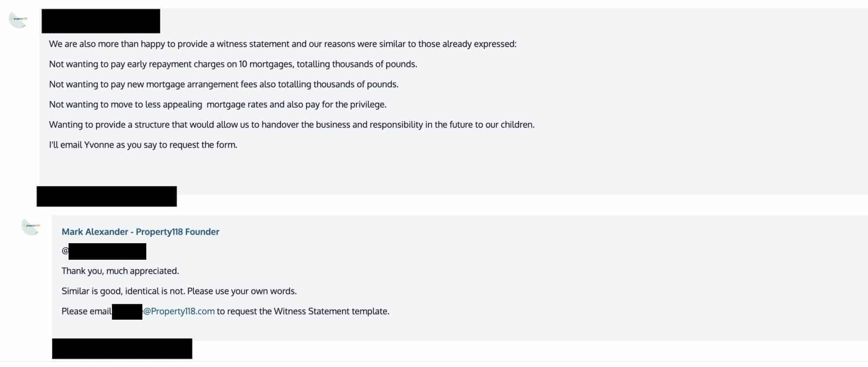Click the redacted @mention in Mark's reply
Screen dimensions: 868x367
(107, 251)
